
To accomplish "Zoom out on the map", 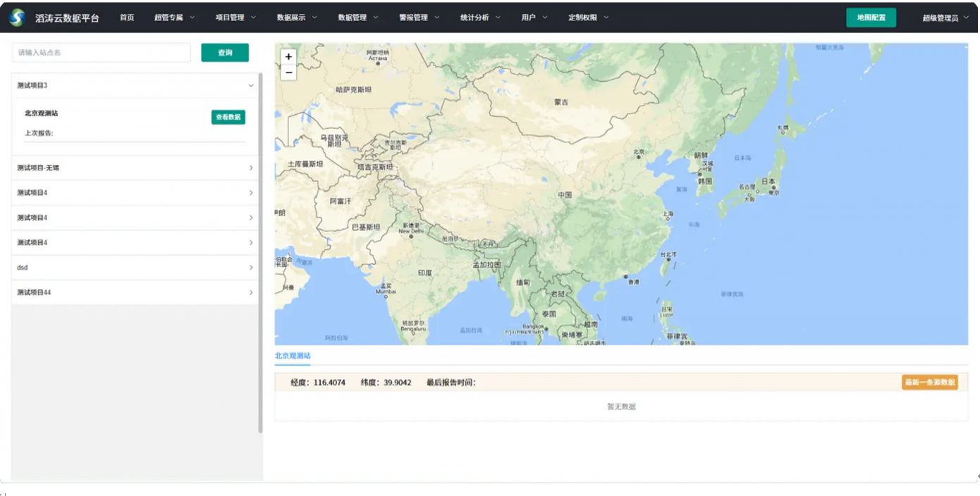I will (288, 73).
